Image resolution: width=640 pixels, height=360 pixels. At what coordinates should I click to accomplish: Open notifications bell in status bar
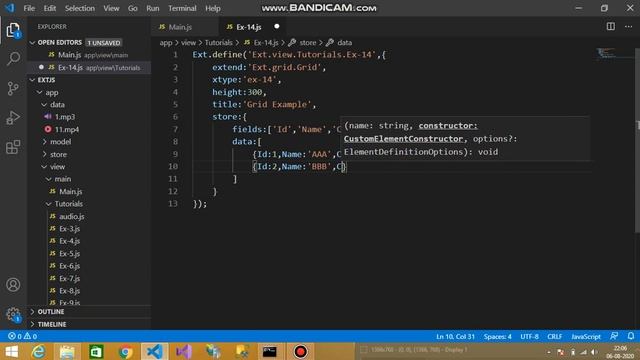tap(631, 336)
